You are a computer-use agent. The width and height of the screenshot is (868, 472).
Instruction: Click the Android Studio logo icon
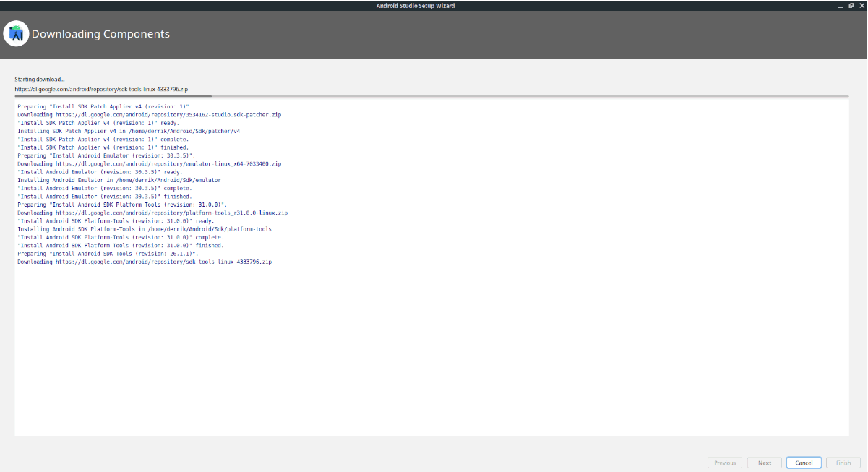tap(16, 34)
